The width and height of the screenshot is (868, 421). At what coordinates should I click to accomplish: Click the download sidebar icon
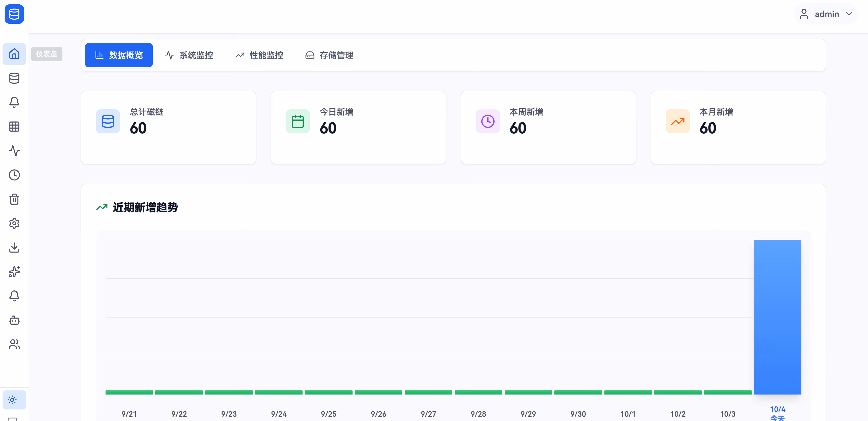click(x=14, y=248)
